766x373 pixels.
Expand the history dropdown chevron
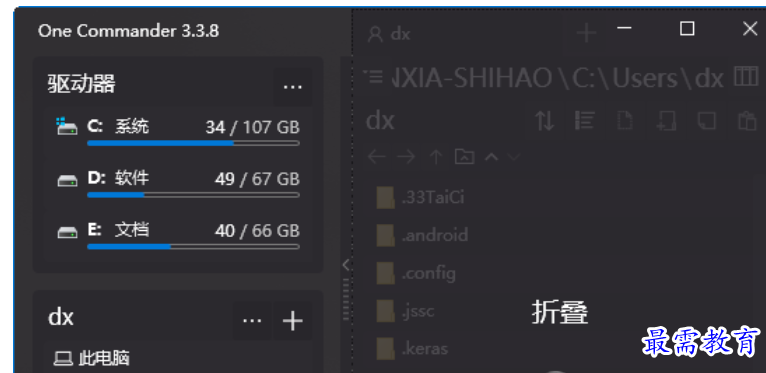click(514, 157)
